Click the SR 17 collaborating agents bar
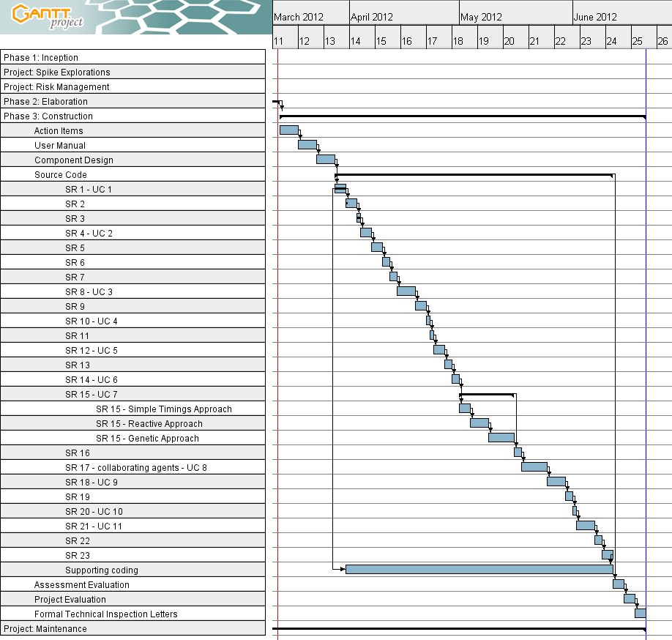The height and width of the screenshot is (640, 672). point(534,466)
